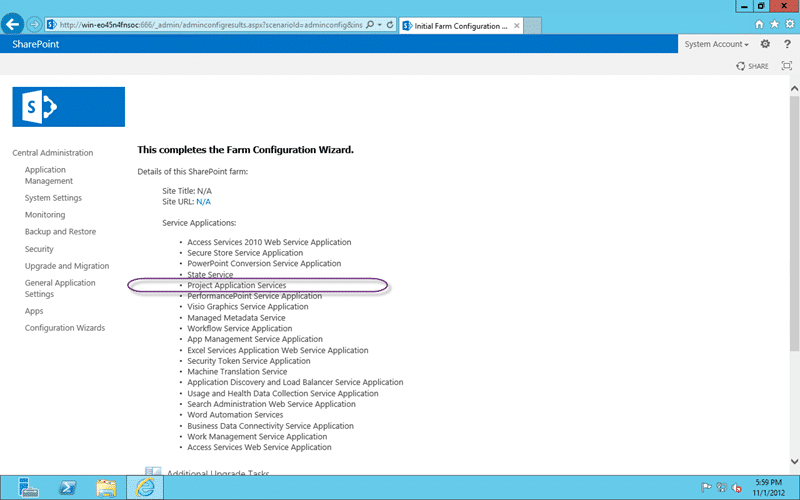Open Backup and Restore
Viewport: 800px width, 500px height.
coord(60,232)
